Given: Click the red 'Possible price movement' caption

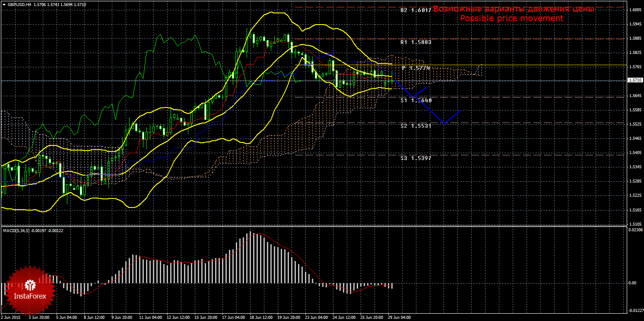Looking at the screenshot, I should tap(511, 19).
